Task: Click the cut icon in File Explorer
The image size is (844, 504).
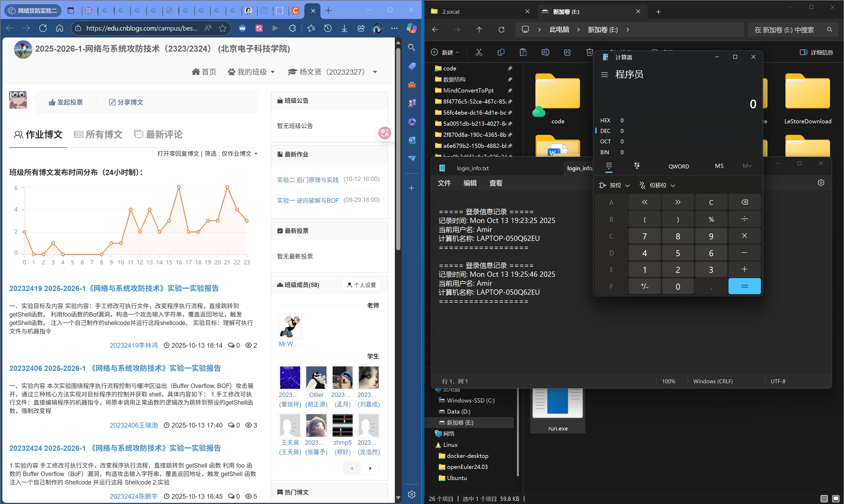Action: [479, 52]
